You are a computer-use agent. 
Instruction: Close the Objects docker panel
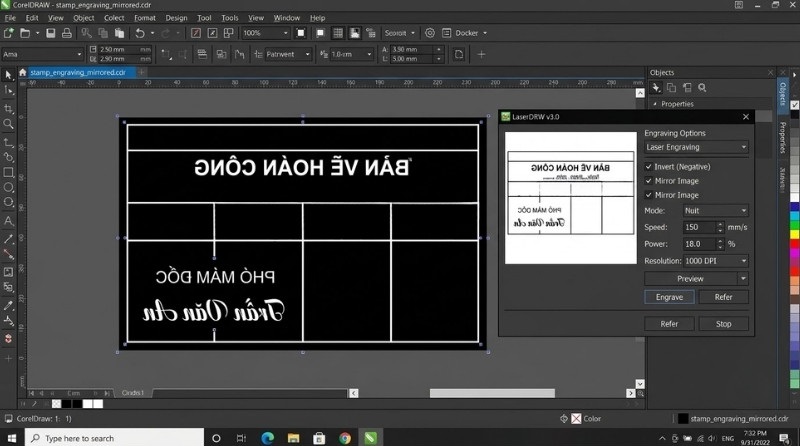[x=770, y=73]
